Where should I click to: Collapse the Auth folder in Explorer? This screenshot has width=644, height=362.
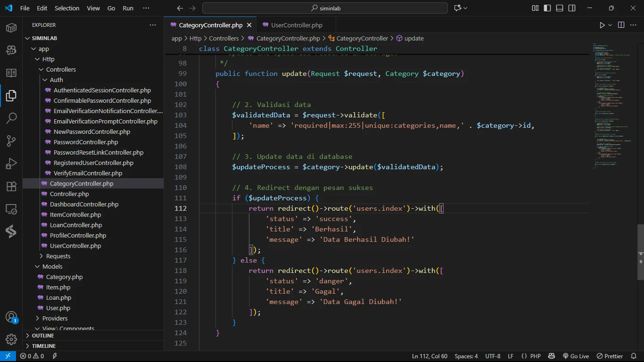(x=56, y=80)
